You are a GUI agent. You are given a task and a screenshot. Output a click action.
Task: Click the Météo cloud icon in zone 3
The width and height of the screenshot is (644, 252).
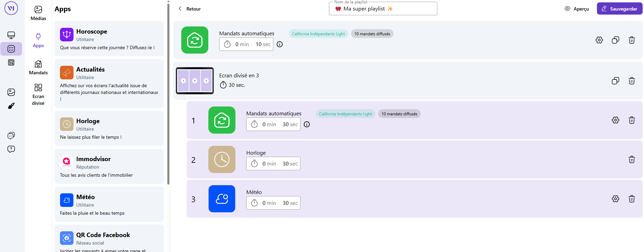[x=222, y=199]
